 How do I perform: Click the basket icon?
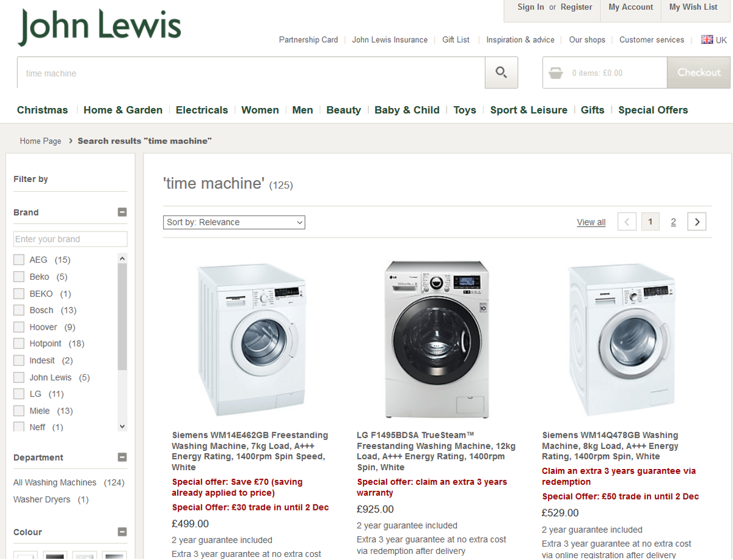coord(556,73)
